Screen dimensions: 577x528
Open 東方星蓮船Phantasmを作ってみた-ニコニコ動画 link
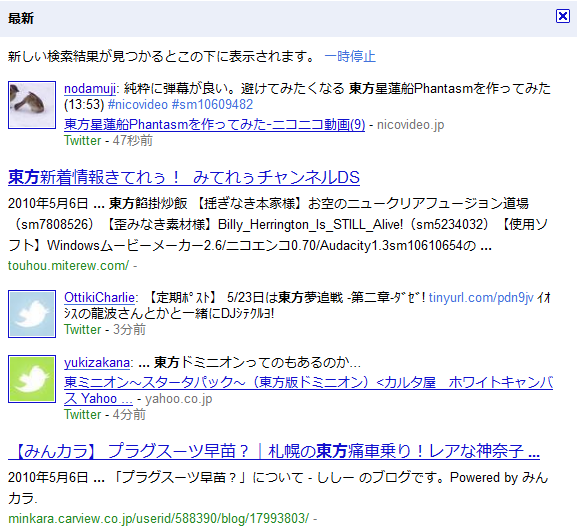215,125
